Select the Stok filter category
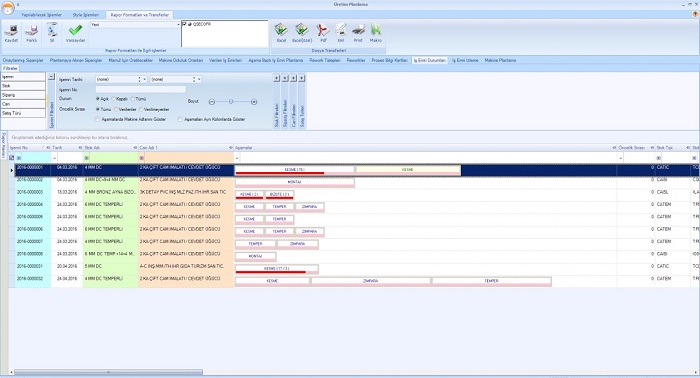Viewport: 700px width, 378px height. click(23, 86)
